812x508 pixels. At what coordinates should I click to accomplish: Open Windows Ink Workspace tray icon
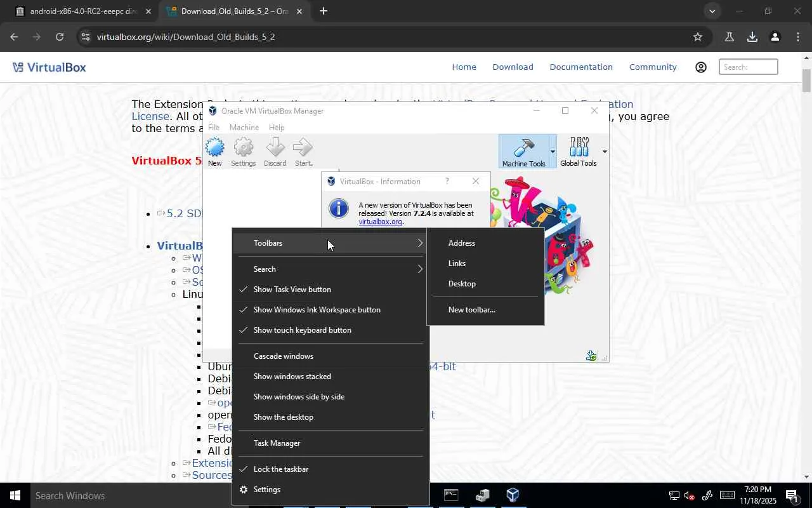707,496
